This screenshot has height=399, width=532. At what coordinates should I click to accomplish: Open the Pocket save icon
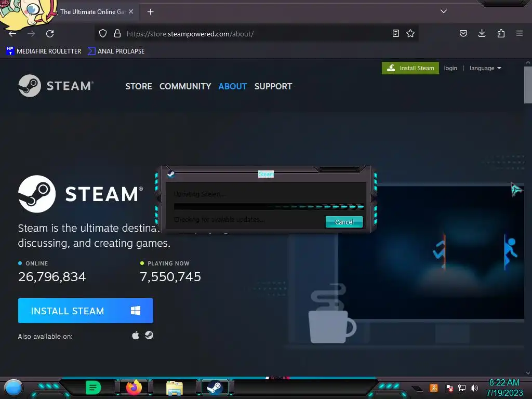pos(463,33)
